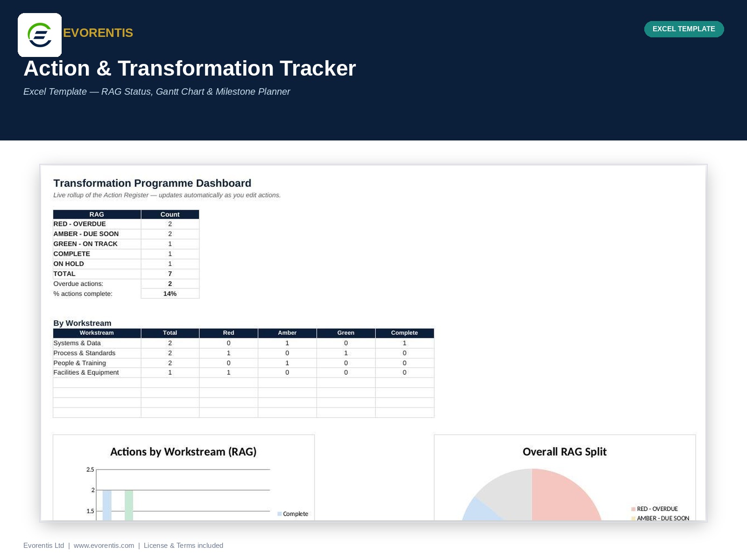This screenshot has width=747, height=560.
Task: Click the EXCEL TEMPLATE badge
Action: pos(684,29)
